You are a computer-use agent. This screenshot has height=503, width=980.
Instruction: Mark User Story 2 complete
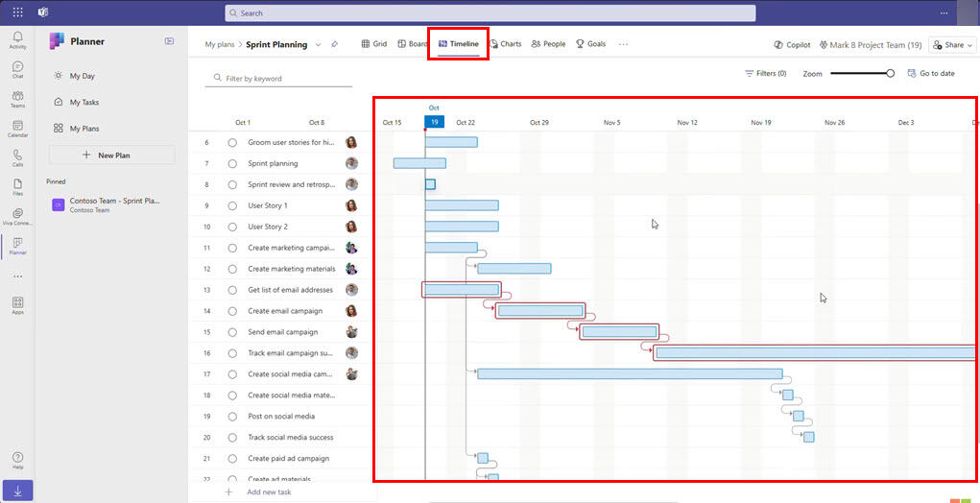pos(232,227)
